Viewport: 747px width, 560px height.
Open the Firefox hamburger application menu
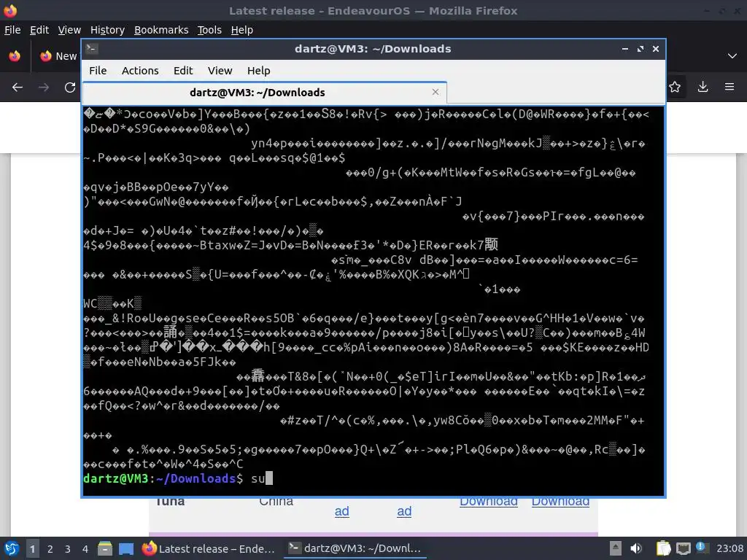coord(729,87)
